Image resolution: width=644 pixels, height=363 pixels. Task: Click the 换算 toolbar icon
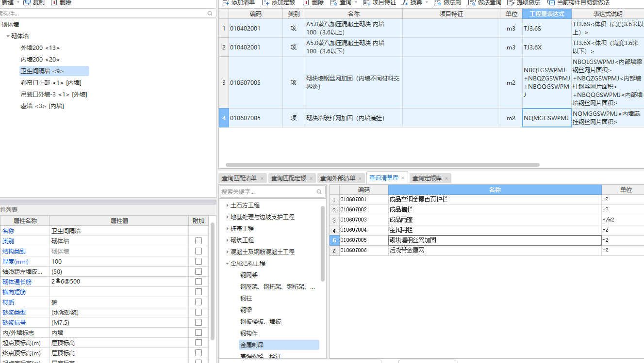[x=405, y=2]
